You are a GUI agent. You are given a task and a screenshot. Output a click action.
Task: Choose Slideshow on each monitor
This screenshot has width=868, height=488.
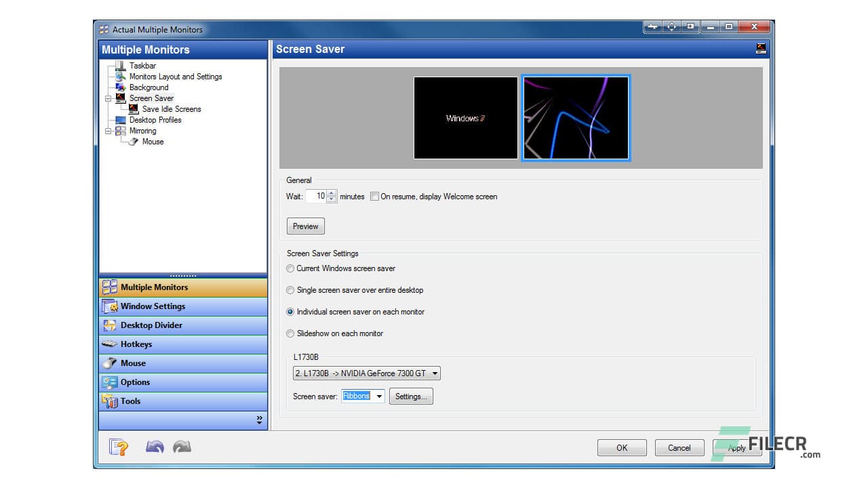point(291,333)
